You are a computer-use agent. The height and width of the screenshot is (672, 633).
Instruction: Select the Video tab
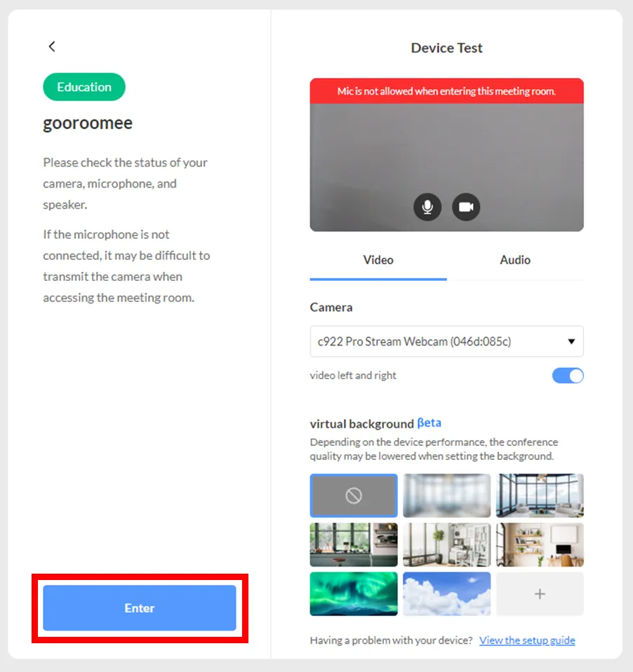point(378,260)
